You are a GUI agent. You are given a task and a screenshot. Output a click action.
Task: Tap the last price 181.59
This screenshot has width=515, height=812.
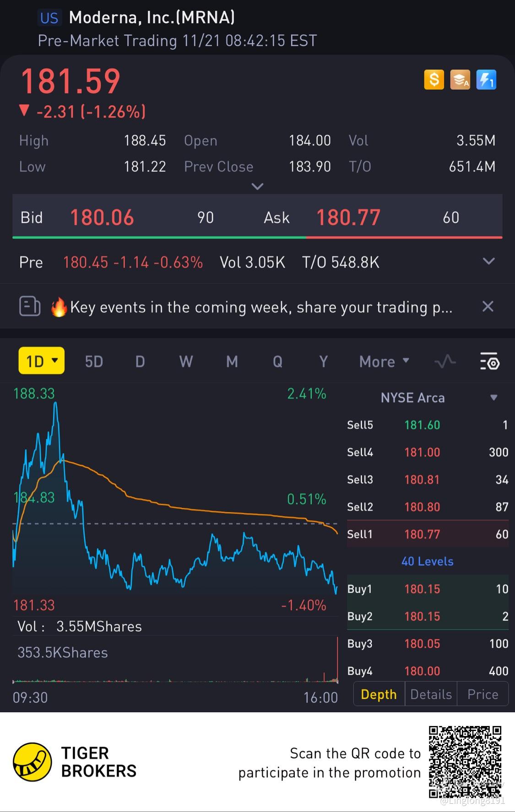70,81
